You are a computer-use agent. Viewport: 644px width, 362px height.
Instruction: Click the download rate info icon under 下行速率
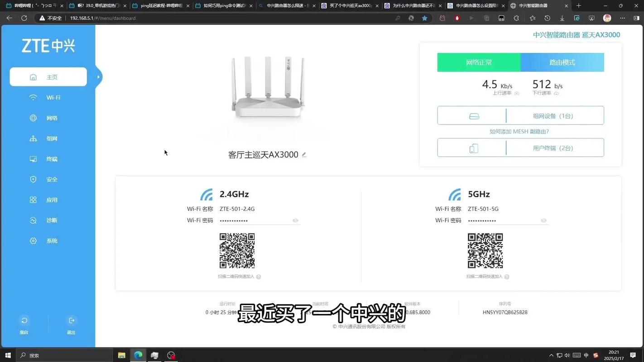(x=557, y=93)
